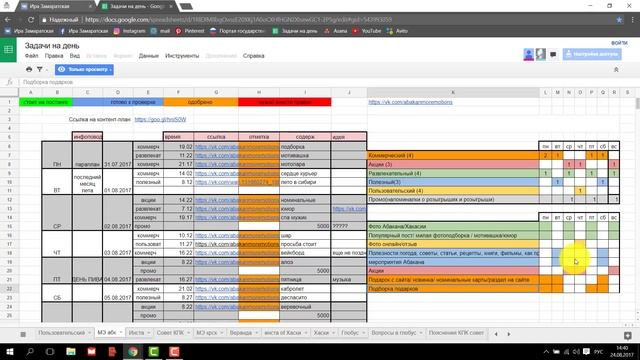
Task: Expand dropdown arrow on 'Хаски' tab
Action: point(333,333)
